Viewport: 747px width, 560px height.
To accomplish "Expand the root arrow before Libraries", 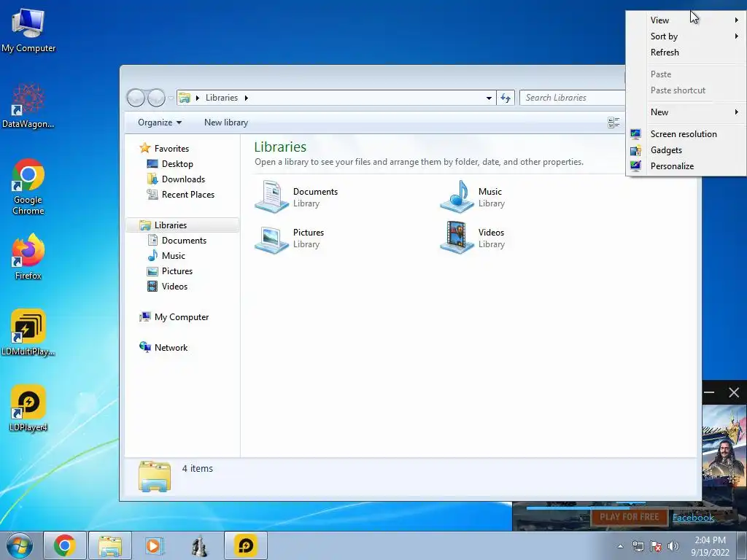I will [197, 98].
